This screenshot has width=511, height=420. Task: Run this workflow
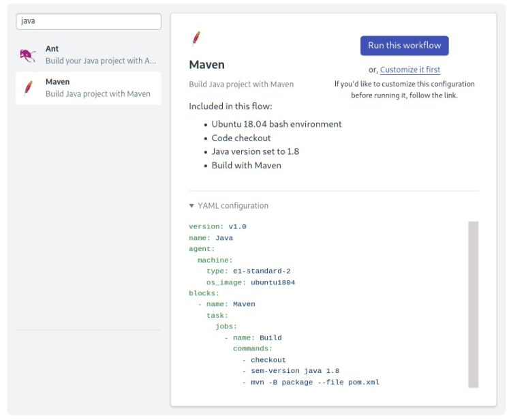click(404, 45)
